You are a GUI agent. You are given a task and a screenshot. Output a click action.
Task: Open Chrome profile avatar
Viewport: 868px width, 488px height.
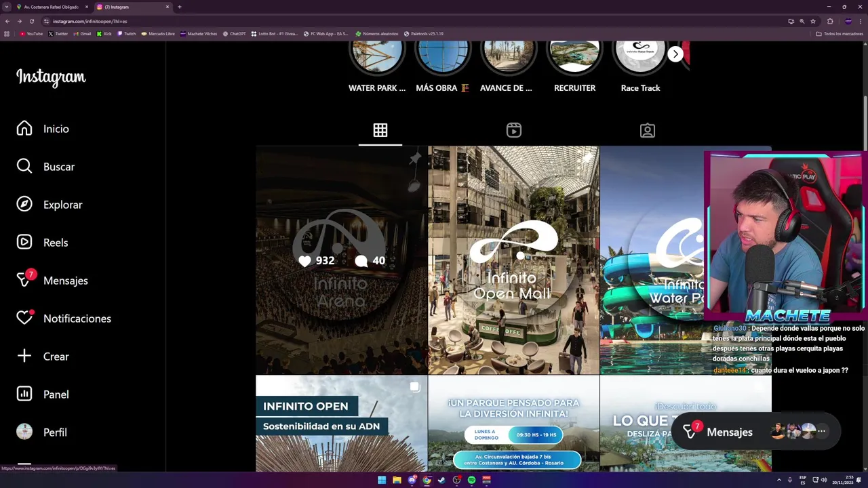coord(848,21)
